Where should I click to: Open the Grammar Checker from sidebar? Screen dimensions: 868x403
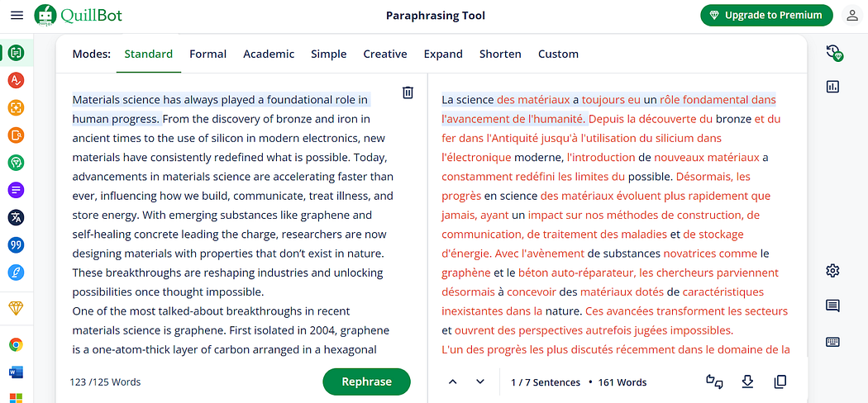(16, 81)
